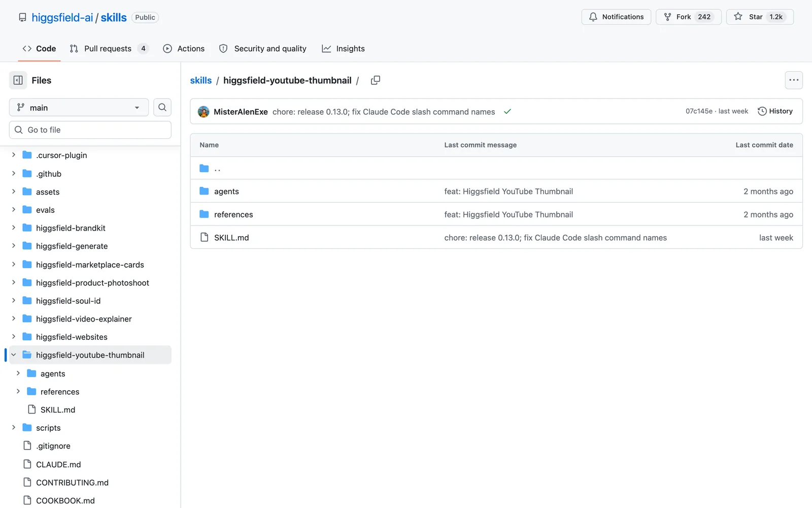This screenshot has height=508, width=812.
Task: Click the agents folder icon in table
Action: click(204, 191)
